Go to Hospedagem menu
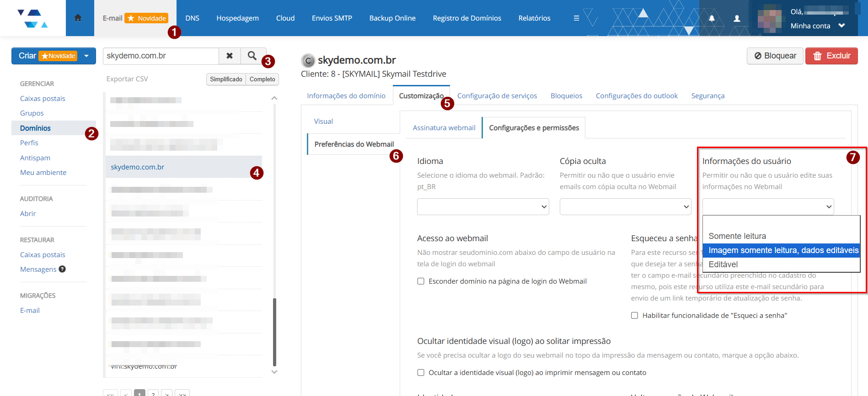This screenshot has width=868, height=396. (238, 18)
